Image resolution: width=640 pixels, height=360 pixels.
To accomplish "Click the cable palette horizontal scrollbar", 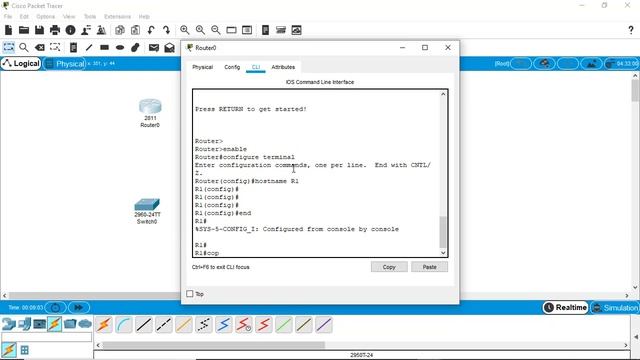I will [x=213, y=345].
